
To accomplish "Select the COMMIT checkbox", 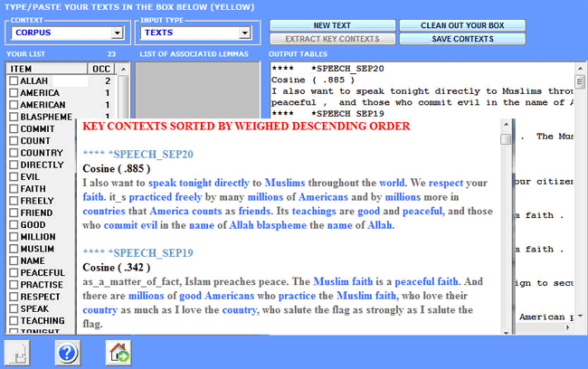I will 14,128.
